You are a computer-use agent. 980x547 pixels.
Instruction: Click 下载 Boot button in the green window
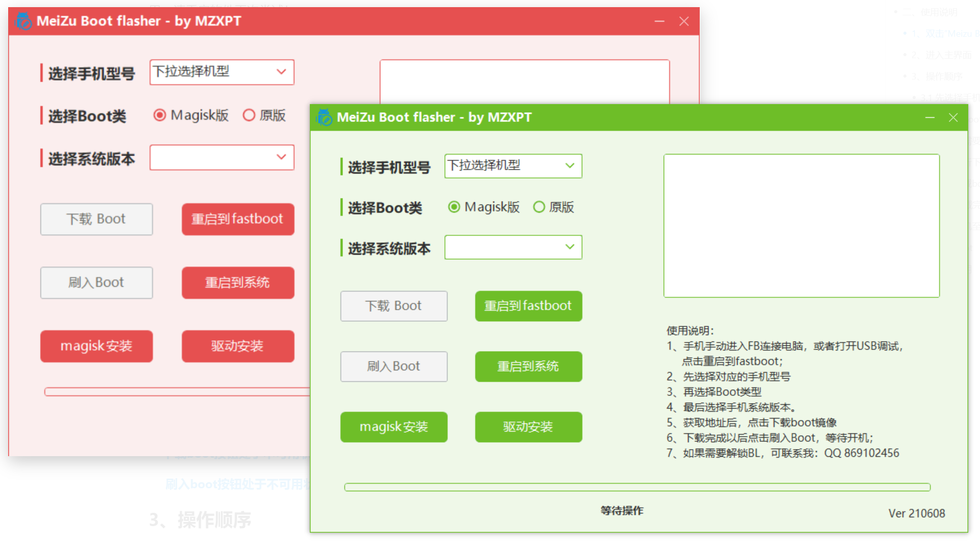tap(394, 306)
